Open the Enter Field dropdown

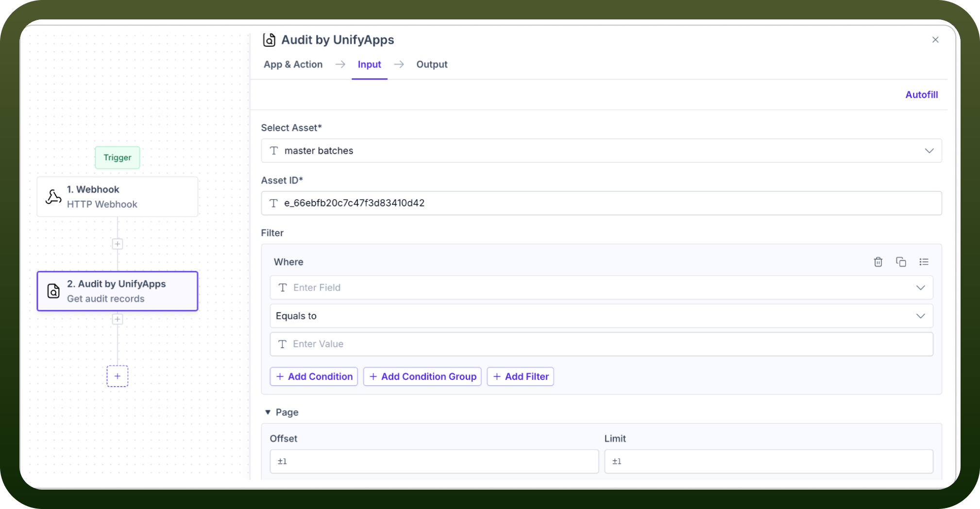[601, 288]
